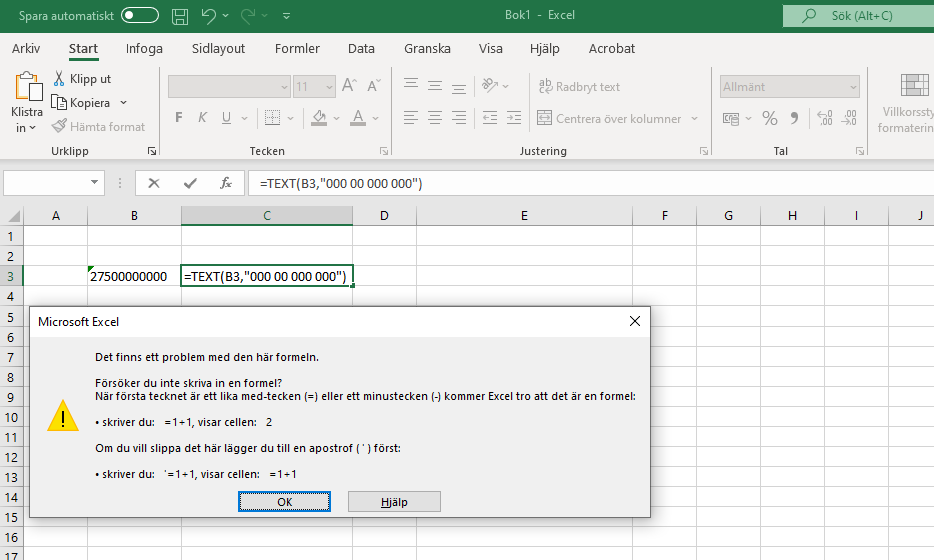Toggle Radbryt text wrapping

[x=579, y=87]
